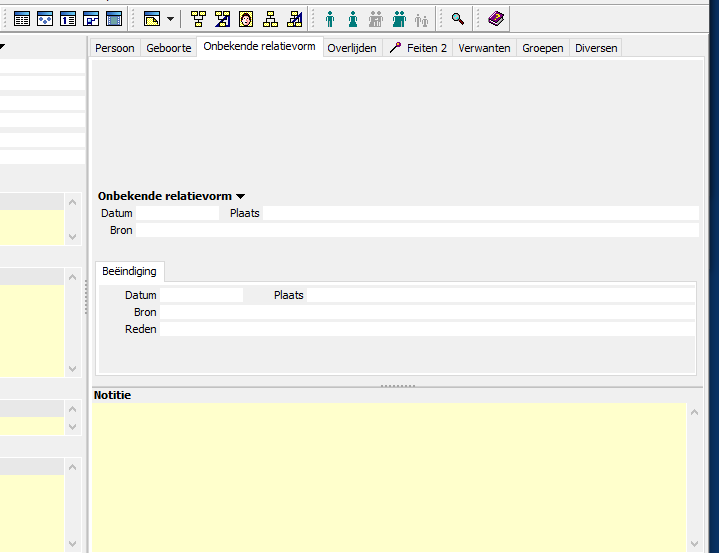Click the Notitie scrollbar down arrow
The image size is (719, 553).
point(695,544)
